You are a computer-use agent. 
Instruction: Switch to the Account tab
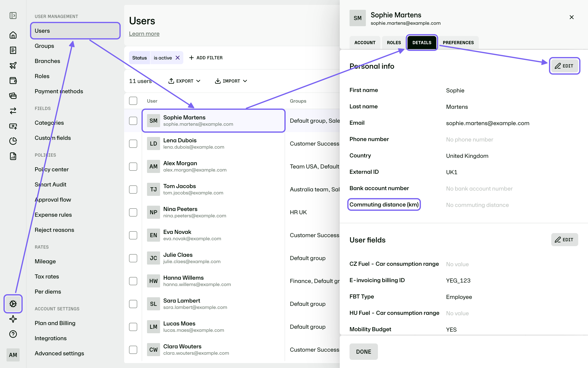coord(365,43)
